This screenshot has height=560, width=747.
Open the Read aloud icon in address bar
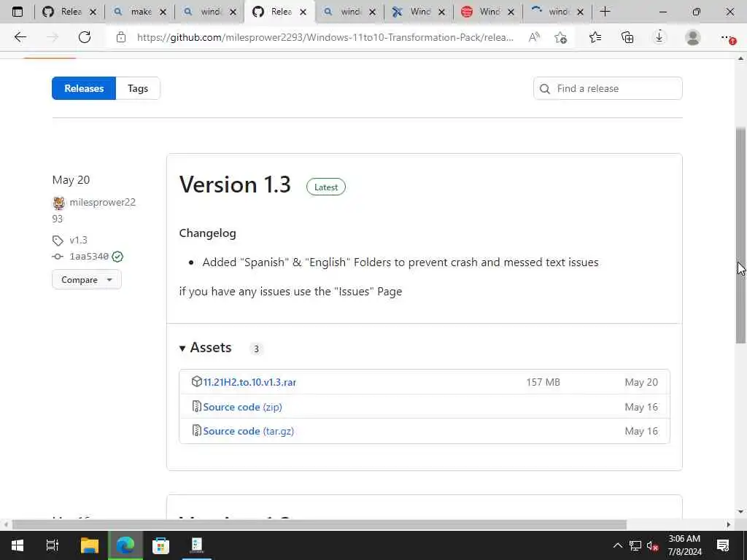pyautogui.click(x=534, y=37)
